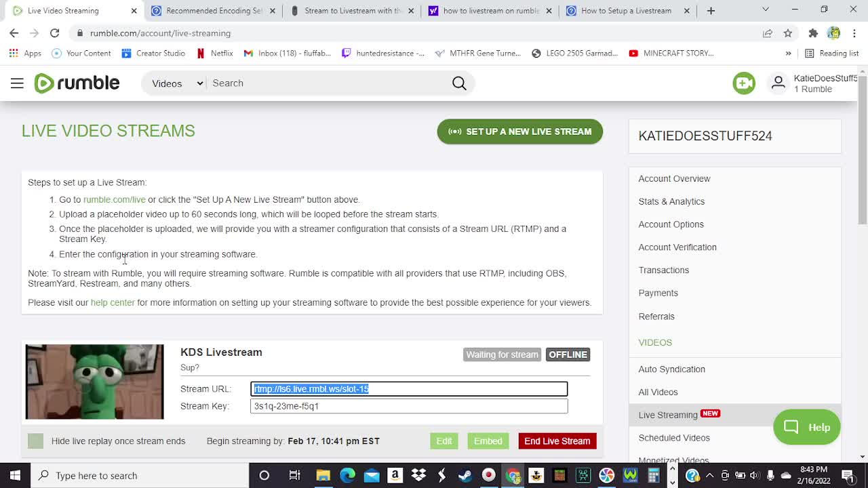Open Windows Start menu

tap(15, 476)
